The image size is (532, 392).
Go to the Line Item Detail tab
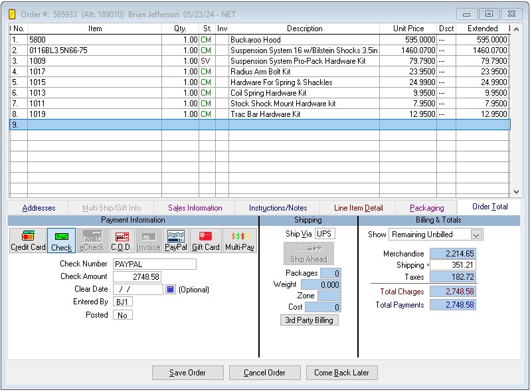[358, 208]
